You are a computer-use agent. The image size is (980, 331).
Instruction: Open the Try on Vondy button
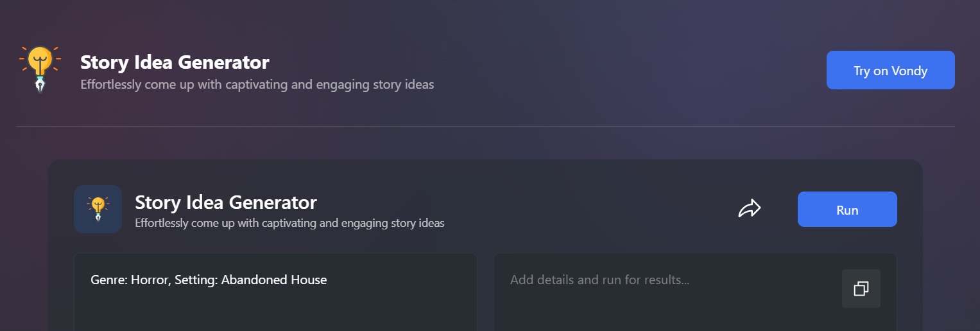[x=890, y=70]
